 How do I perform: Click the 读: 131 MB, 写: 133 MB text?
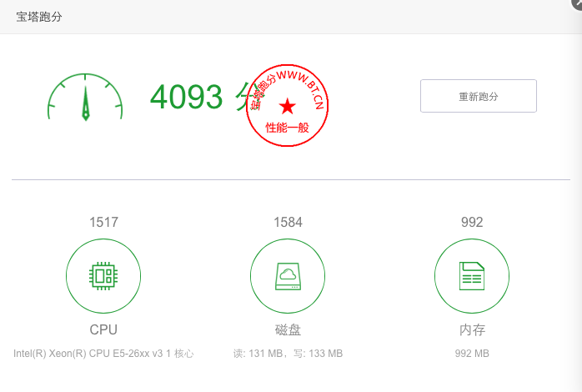288,354
